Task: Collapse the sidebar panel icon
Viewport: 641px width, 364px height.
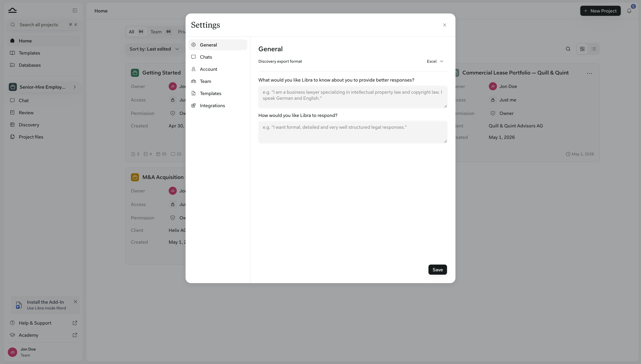Action: [x=75, y=10]
